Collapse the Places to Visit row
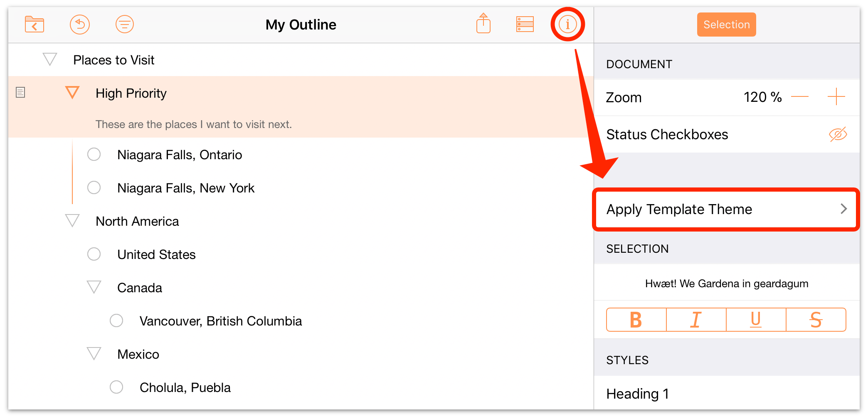The width and height of the screenshot is (868, 419). click(x=50, y=59)
